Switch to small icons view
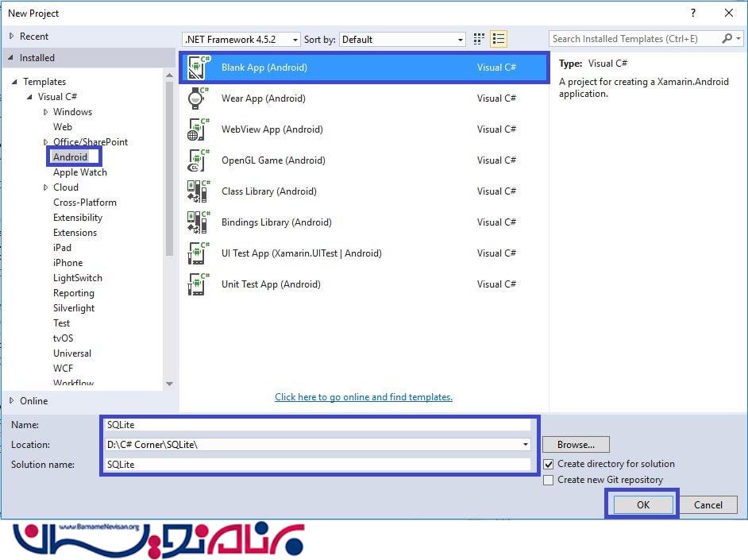This screenshot has height=560, width=748. click(x=479, y=39)
